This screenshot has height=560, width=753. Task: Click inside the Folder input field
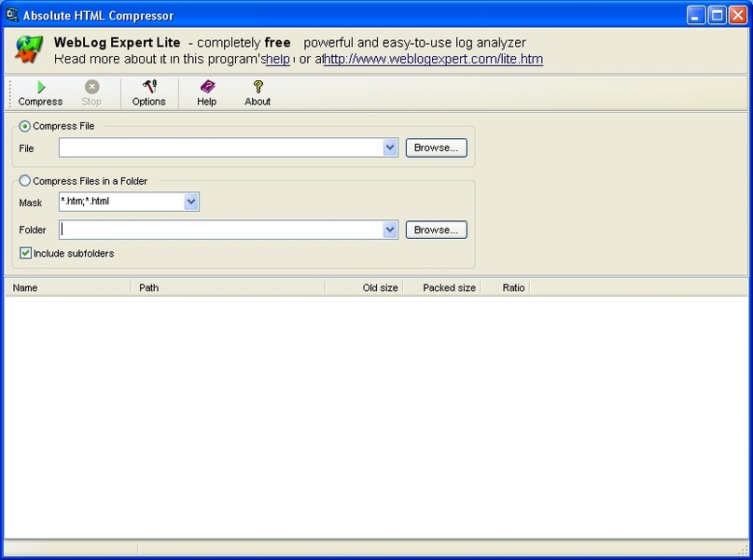point(221,230)
